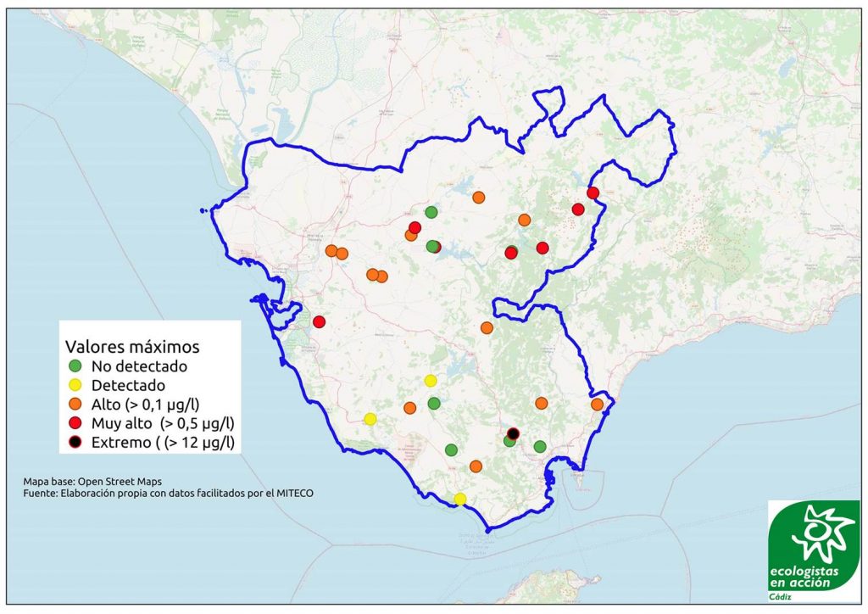Click the westernmost red marker near the bay
The height and width of the screenshot is (614, 868).
point(319,321)
